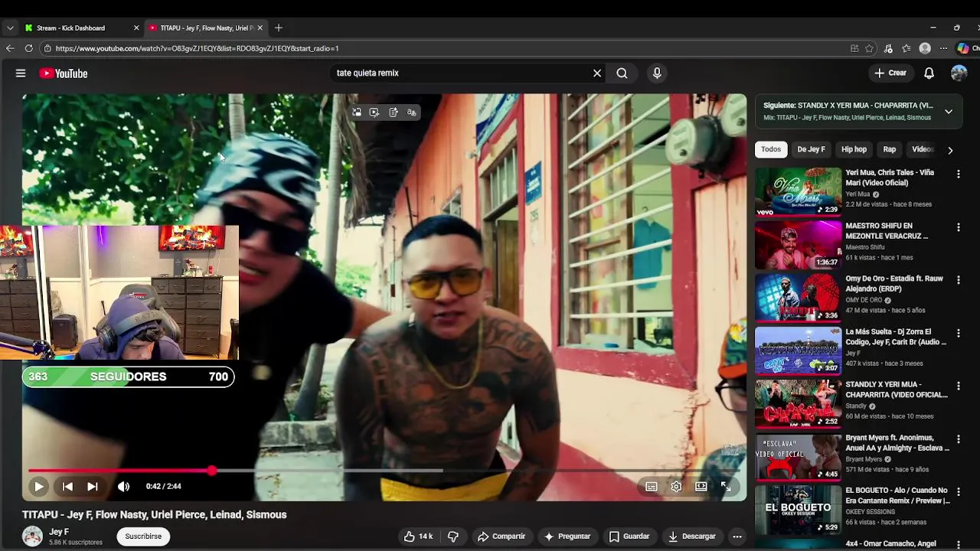Open options for Yeri Mua Viña Mari video

tap(958, 174)
